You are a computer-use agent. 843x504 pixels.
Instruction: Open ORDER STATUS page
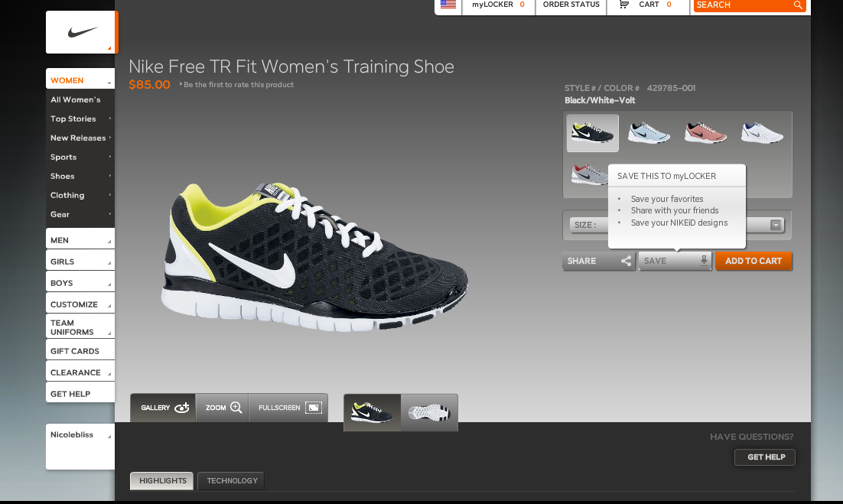571,5
